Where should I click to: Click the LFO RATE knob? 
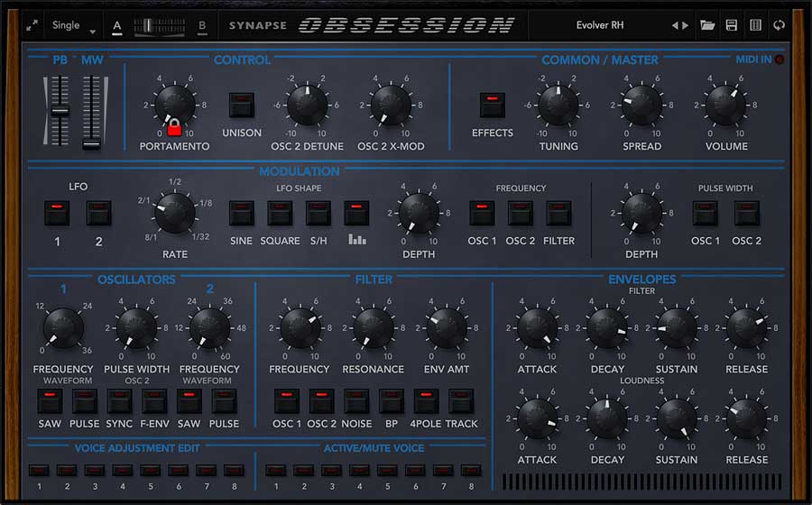click(x=175, y=213)
